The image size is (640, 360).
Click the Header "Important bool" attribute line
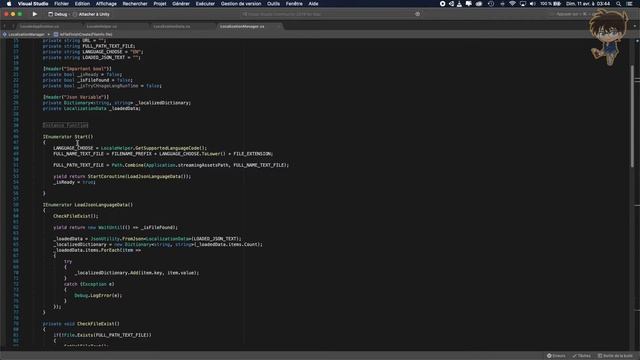click(x=77, y=69)
